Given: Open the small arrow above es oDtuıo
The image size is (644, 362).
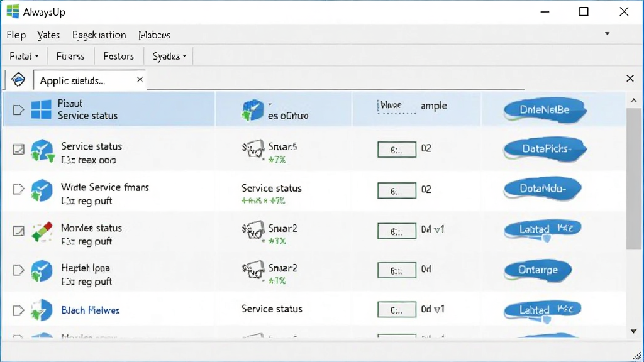Looking at the screenshot, I should point(270,104).
